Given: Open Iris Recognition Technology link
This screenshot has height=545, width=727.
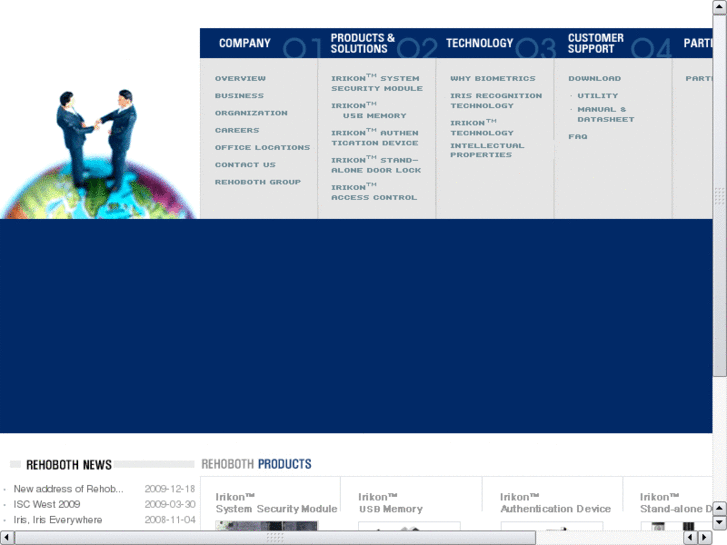Looking at the screenshot, I should click(x=496, y=100).
